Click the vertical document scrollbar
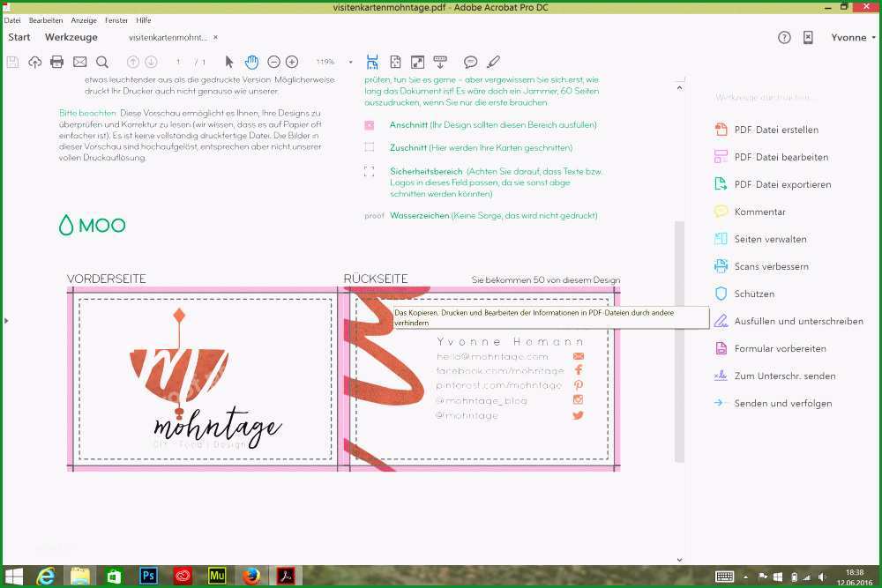Image resolution: width=882 pixels, height=588 pixels. (x=679, y=342)
